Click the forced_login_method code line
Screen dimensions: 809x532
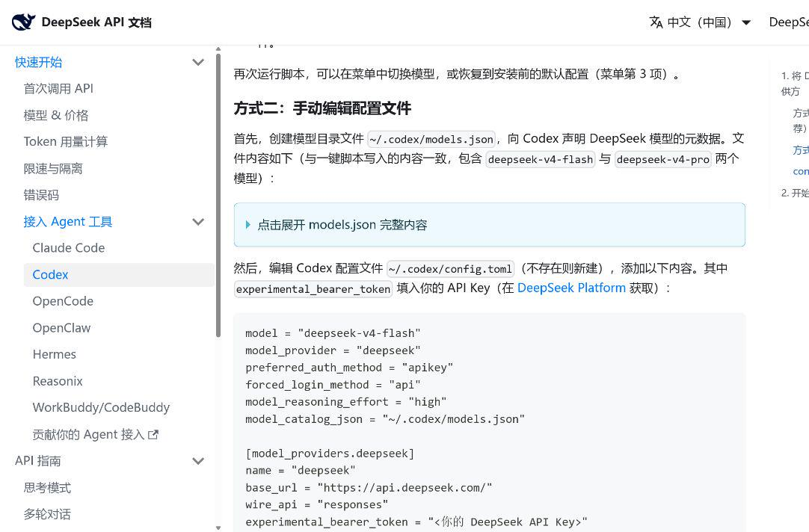[333, 385]
